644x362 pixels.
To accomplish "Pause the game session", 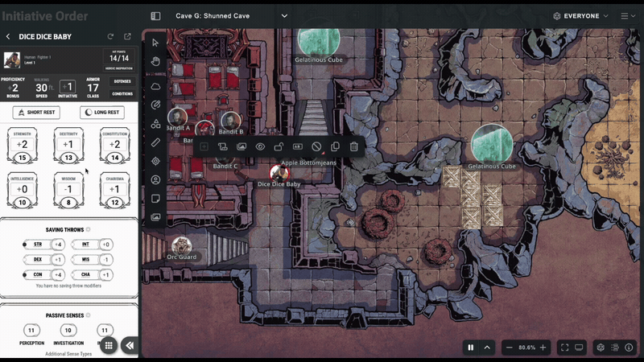I will pyautogui.click(x=471, y=348).
